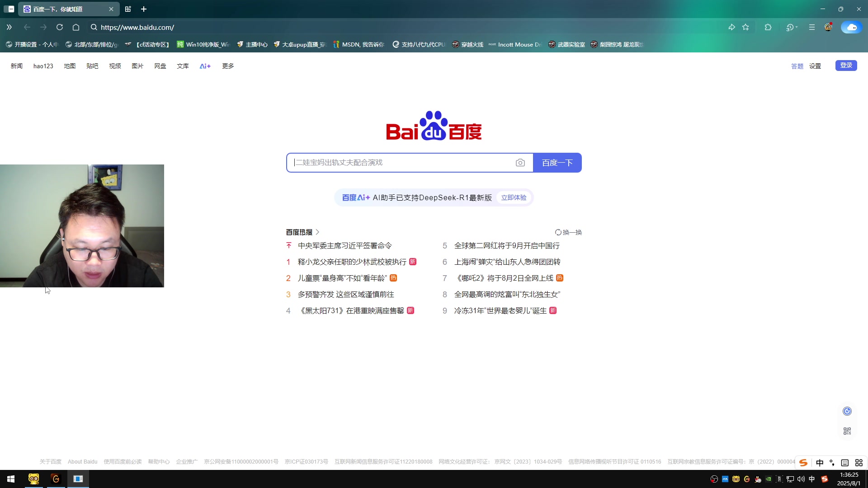Image resolution: width=868 pixels, height=488 pixels.
Task: Open the Baidu QR code icon
Action: pyautogui.click(x=847, y=431)
